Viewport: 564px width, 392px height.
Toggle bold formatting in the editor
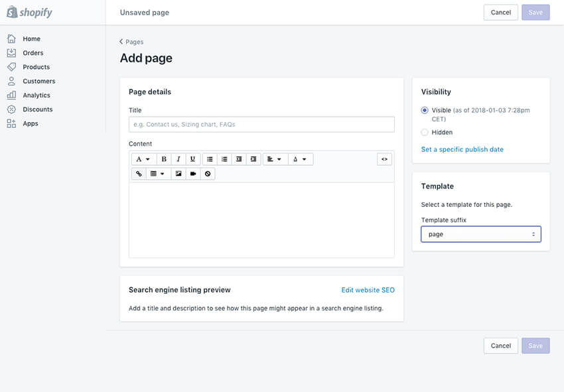pos(163,159)
